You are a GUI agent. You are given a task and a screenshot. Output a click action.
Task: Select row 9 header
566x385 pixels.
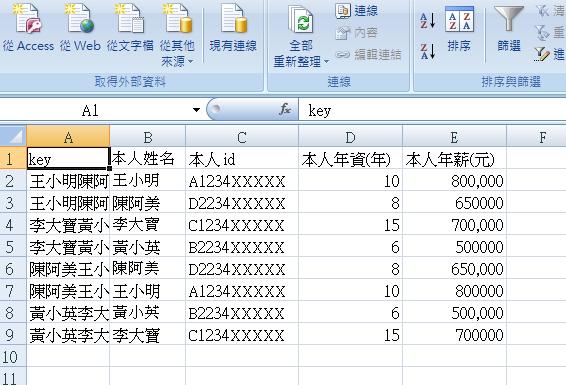click(13, 334)
